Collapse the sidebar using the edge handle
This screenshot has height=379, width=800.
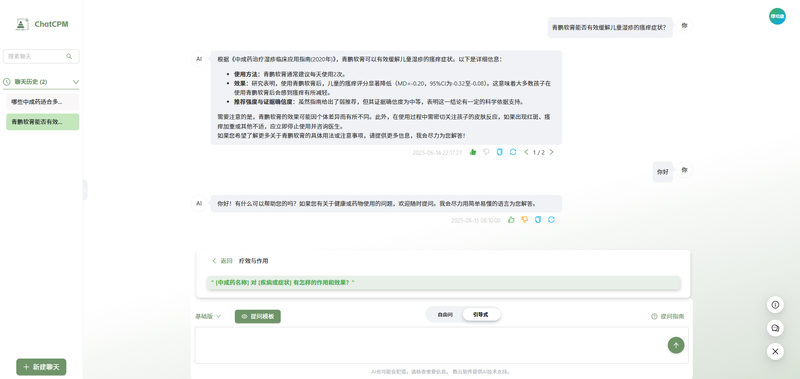85,190
